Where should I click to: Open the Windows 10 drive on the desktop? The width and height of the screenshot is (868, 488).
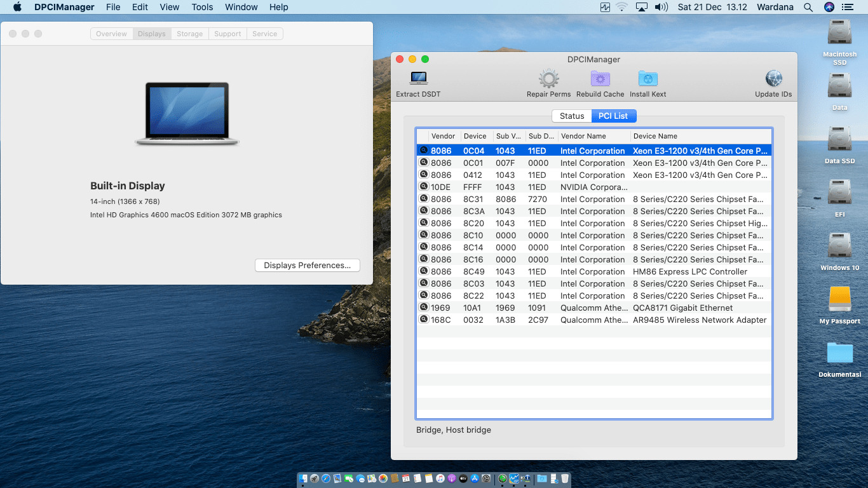839,248
